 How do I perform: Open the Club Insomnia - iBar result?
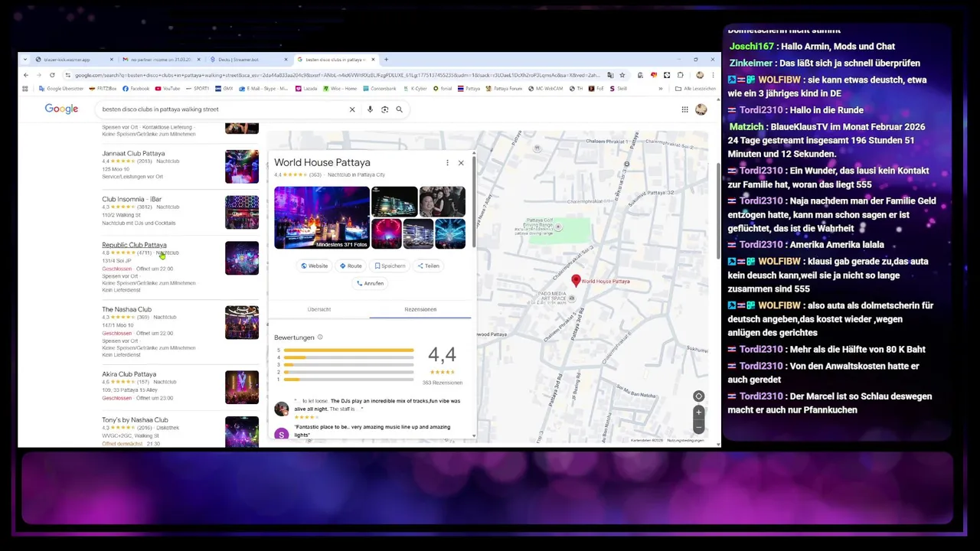132,199
